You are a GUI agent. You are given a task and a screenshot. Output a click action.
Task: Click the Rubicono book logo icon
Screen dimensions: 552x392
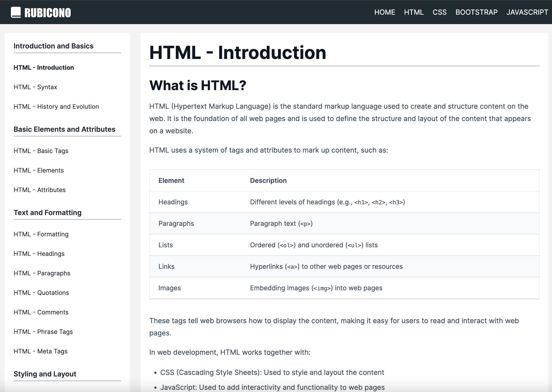16,12
